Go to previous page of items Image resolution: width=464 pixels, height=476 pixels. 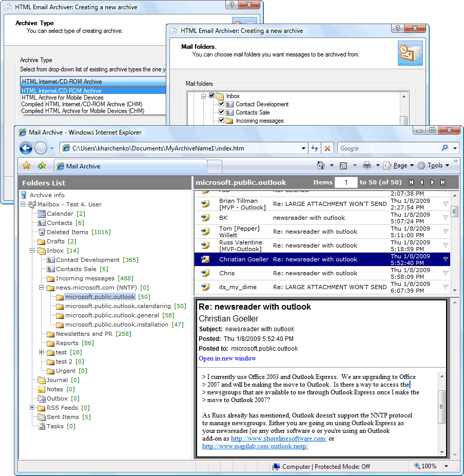(421, 182)
